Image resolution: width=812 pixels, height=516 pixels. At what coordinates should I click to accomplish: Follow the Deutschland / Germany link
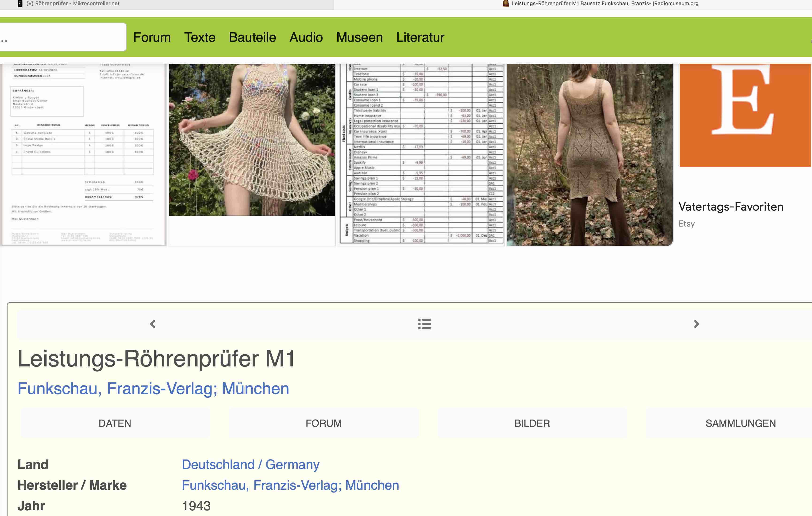[250, 465]
